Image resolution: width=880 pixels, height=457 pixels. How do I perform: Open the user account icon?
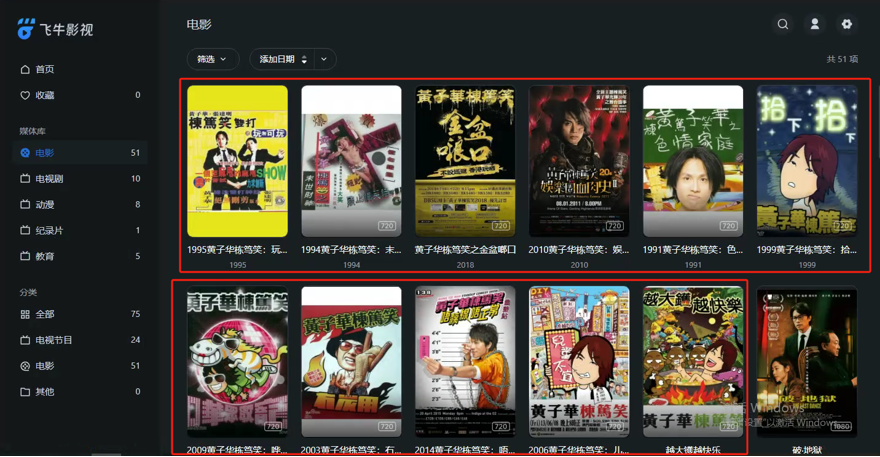point(814,24)
